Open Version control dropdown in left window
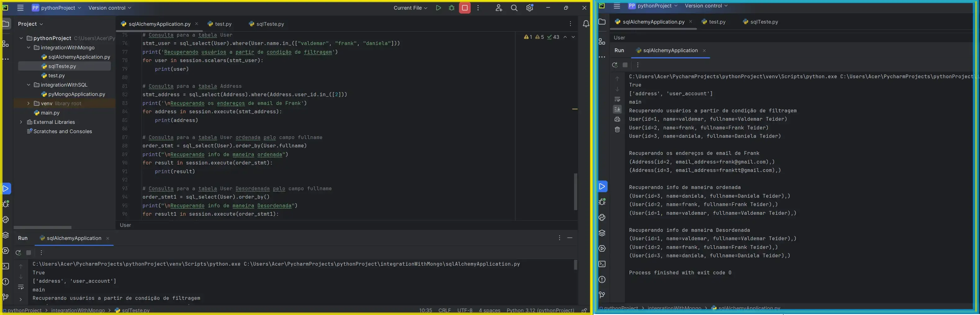This screenshot has height=315, width=980. pos(110,8)
